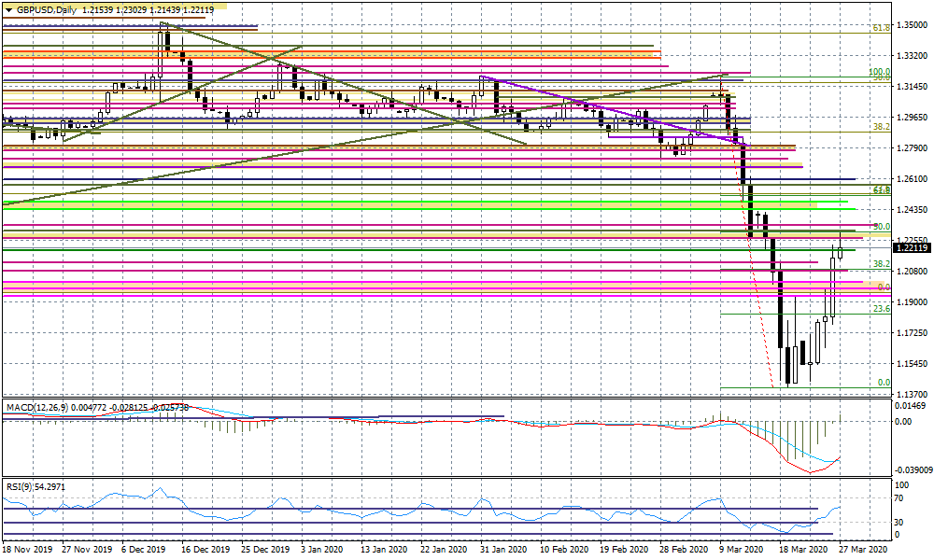The width and height of the screenshot is (934, 560).
Task: Click the 61.8 Fibonacci label near 1.35000
Action: pyautogui.click(x=882, y=28)
